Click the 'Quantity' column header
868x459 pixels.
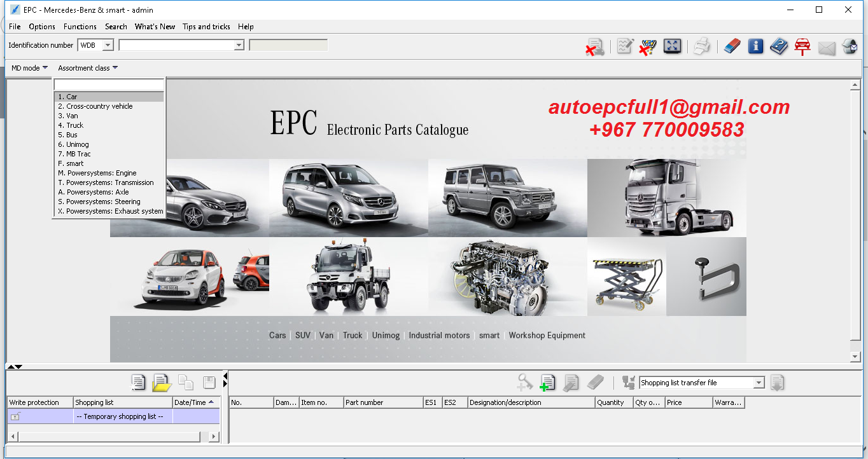(x=614, y=402)
